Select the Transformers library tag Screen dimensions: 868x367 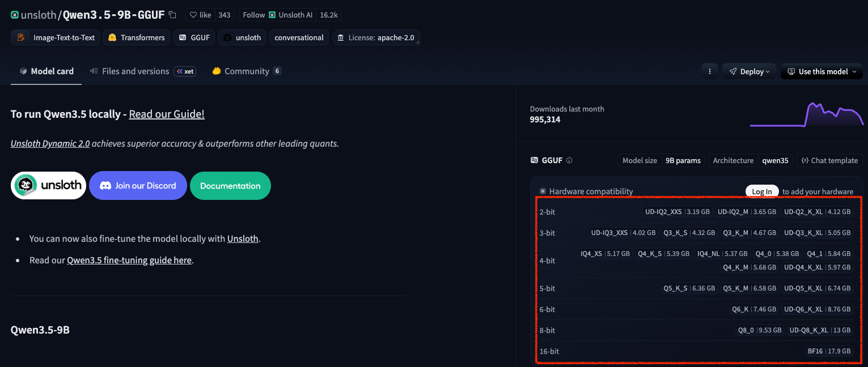coord(137,37)
